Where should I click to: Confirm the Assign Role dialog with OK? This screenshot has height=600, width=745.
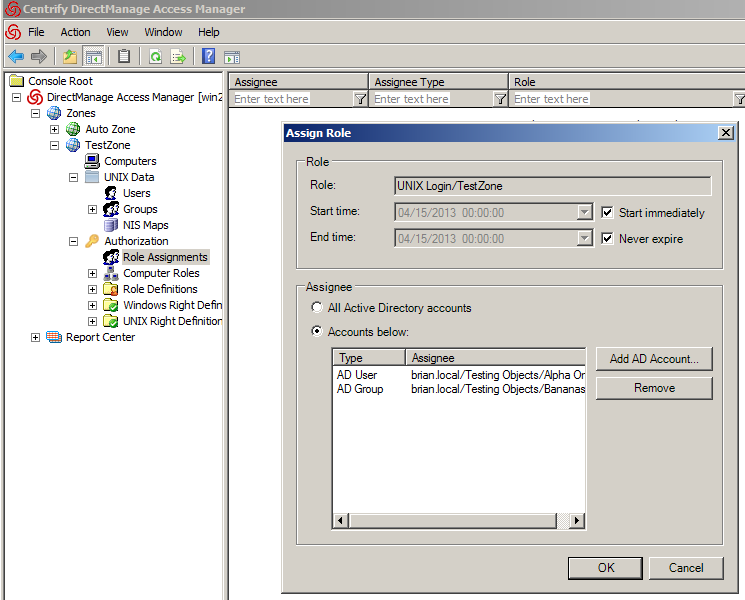point(605,568)
